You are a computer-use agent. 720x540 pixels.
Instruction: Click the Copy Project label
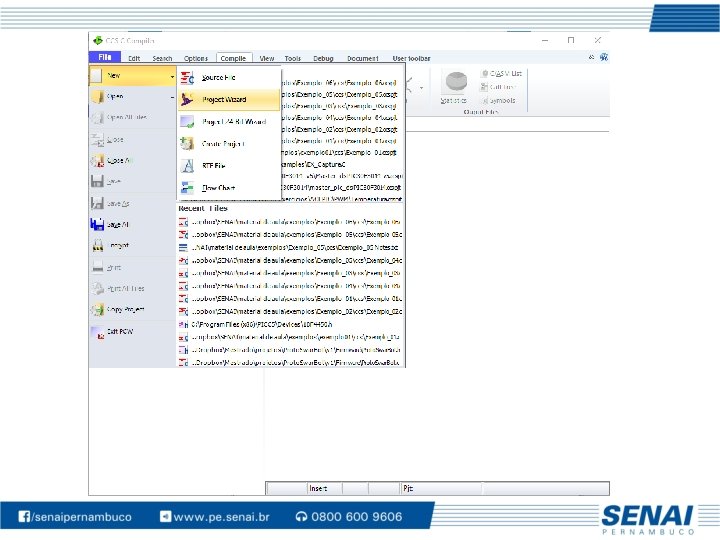point(125,310)
